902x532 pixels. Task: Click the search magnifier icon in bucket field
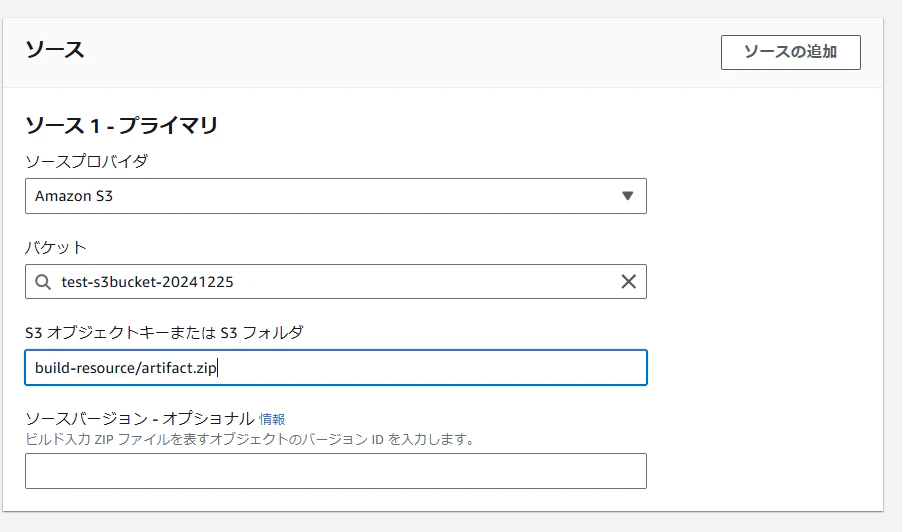click(43, 282)
